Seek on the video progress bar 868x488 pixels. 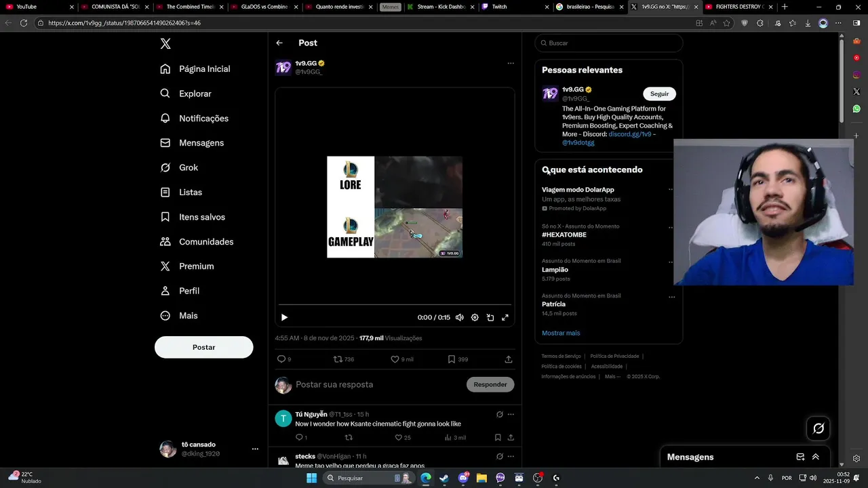(x=395, y=304)
